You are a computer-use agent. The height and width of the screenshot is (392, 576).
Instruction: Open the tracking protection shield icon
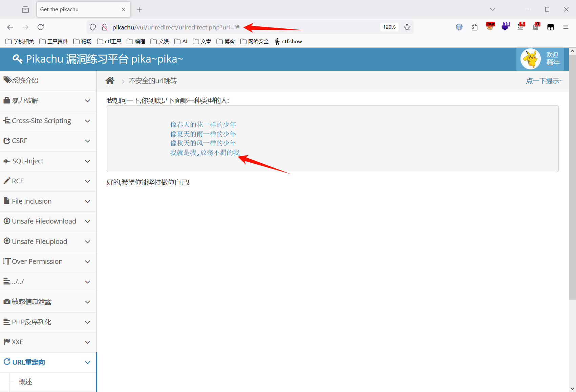(93, 27)
